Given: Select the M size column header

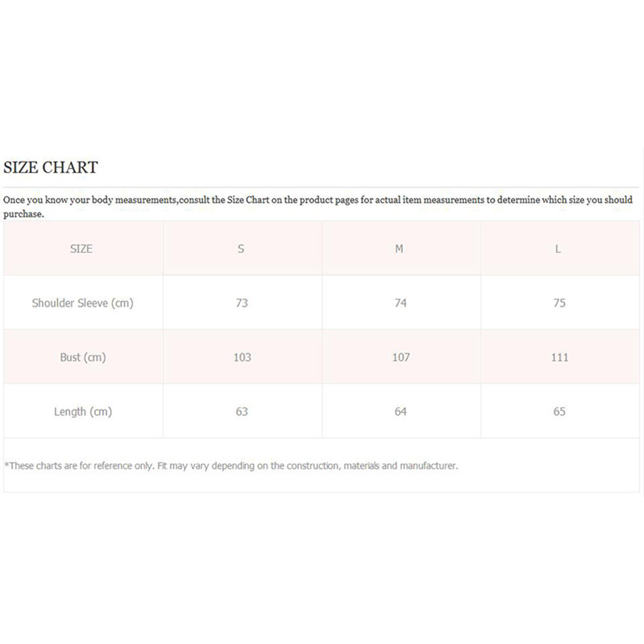Looking at the screenshot, I should (x=399, y=249).
